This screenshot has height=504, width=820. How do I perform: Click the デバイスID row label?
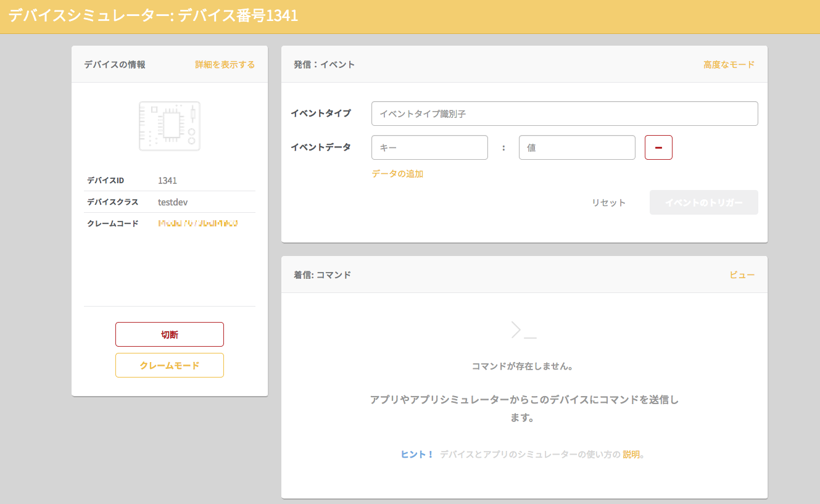point(106,180)
